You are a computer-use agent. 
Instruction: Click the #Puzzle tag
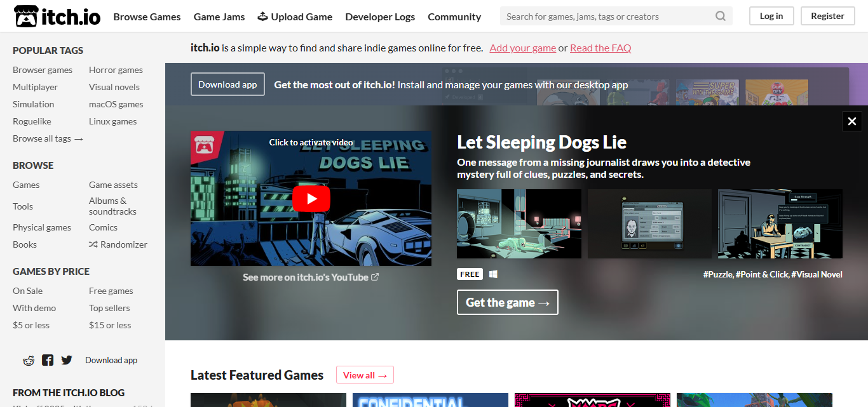[718, 274]
